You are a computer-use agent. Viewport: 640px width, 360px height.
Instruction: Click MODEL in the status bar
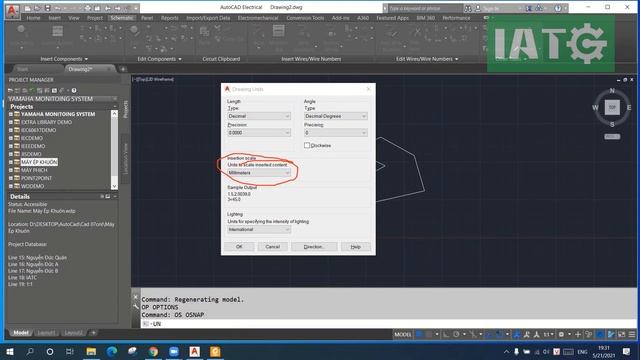(403, 334)
